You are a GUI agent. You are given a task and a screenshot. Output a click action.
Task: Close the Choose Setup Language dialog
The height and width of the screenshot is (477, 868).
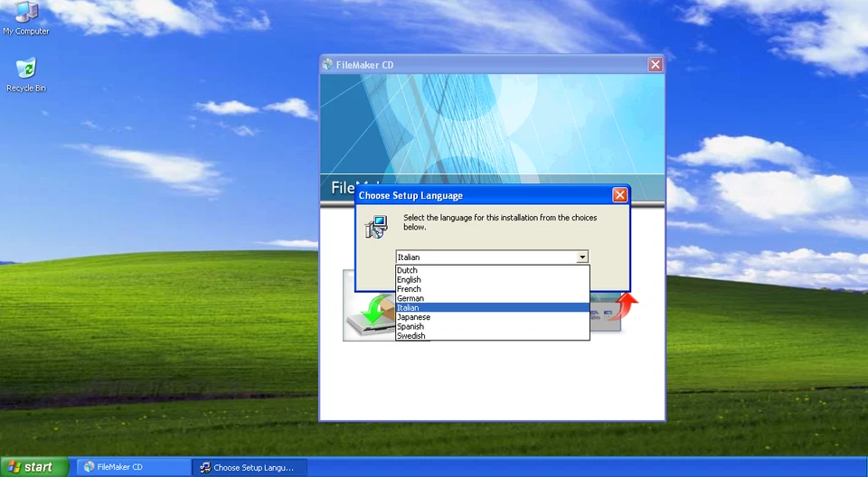tap(620, 195)
